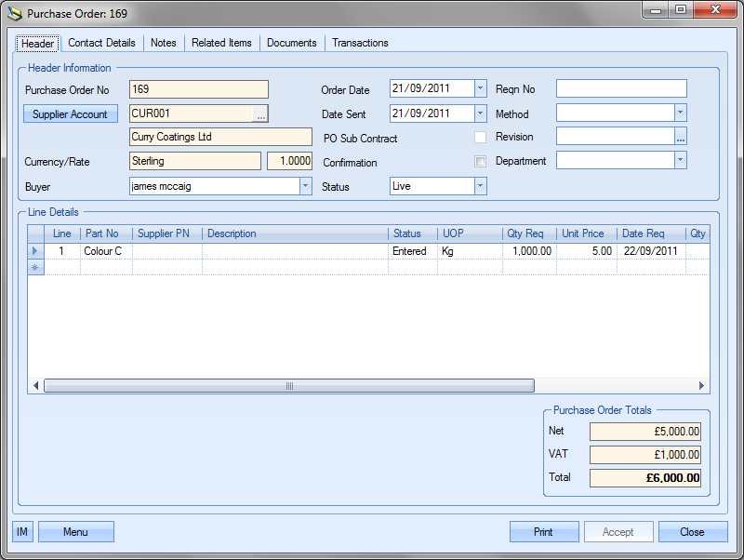Open the Order Date dropdown calendar

coord(480,89)
